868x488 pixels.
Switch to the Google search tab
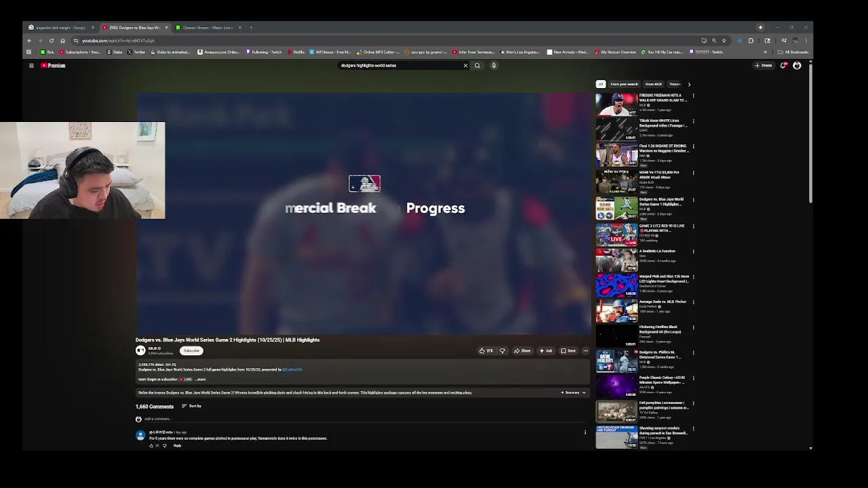coord(61,28)
